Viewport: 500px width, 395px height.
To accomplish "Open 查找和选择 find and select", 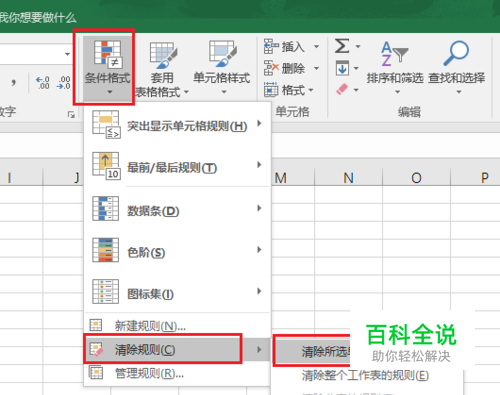I will coord(457,67).
